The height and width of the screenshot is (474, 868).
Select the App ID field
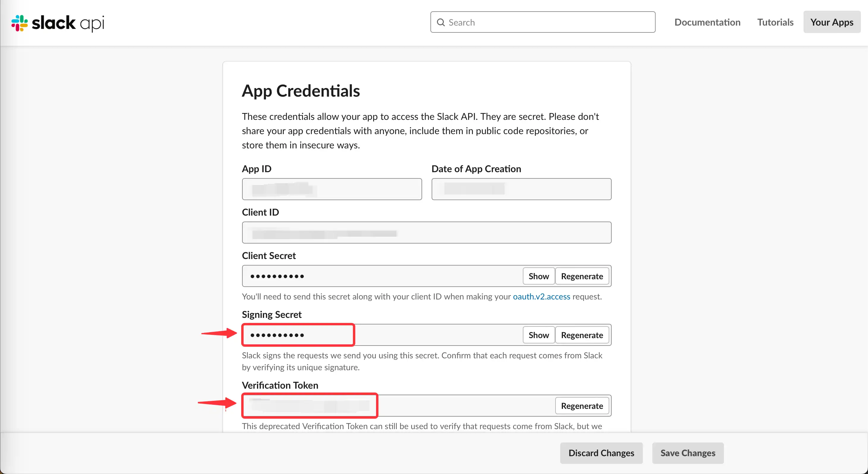click(332, 189)
